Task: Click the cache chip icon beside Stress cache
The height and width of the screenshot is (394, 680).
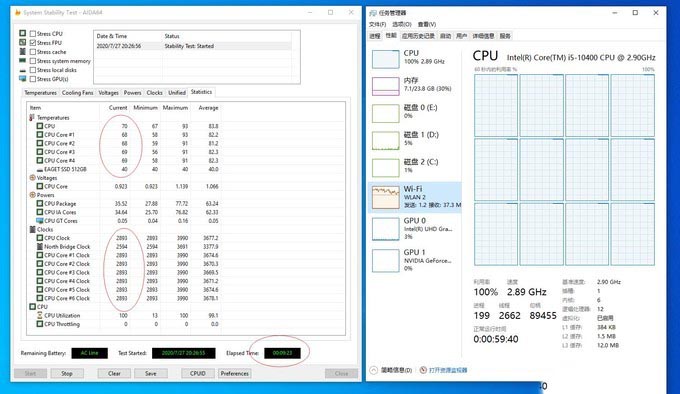Action: (23, 51)
